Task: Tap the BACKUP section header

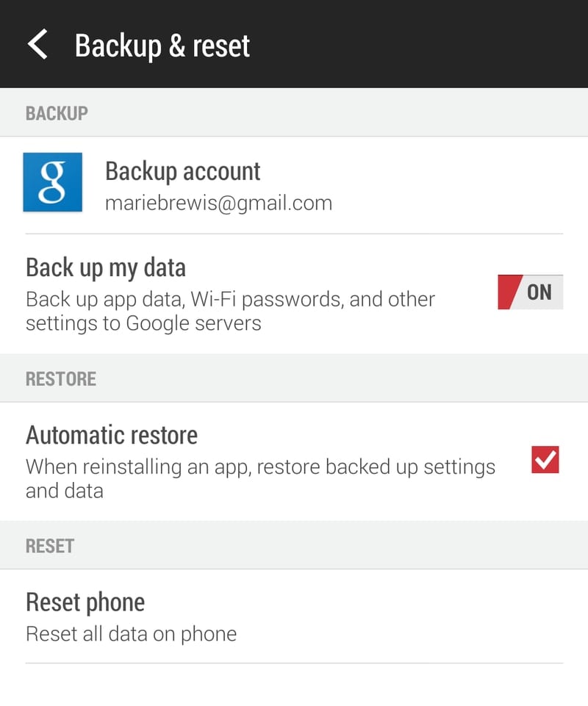Action: [57, 113]
